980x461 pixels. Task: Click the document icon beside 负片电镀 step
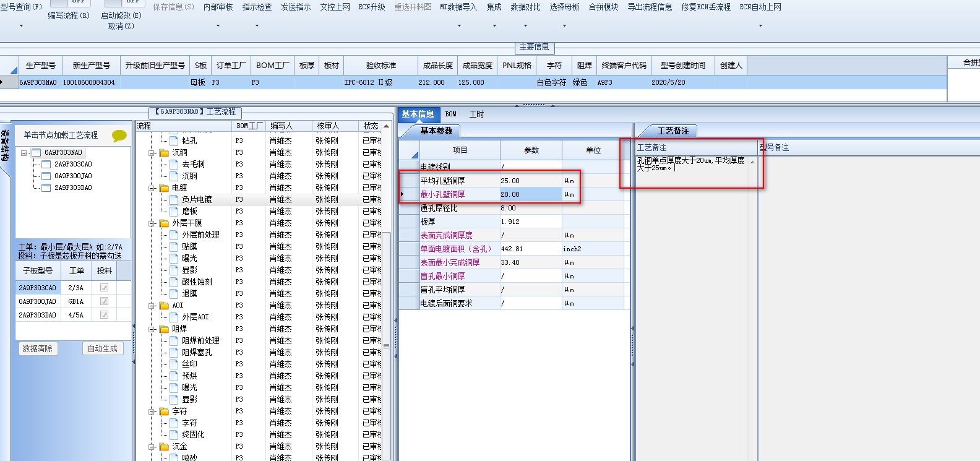pyautogui.click(x=174, y=200)
